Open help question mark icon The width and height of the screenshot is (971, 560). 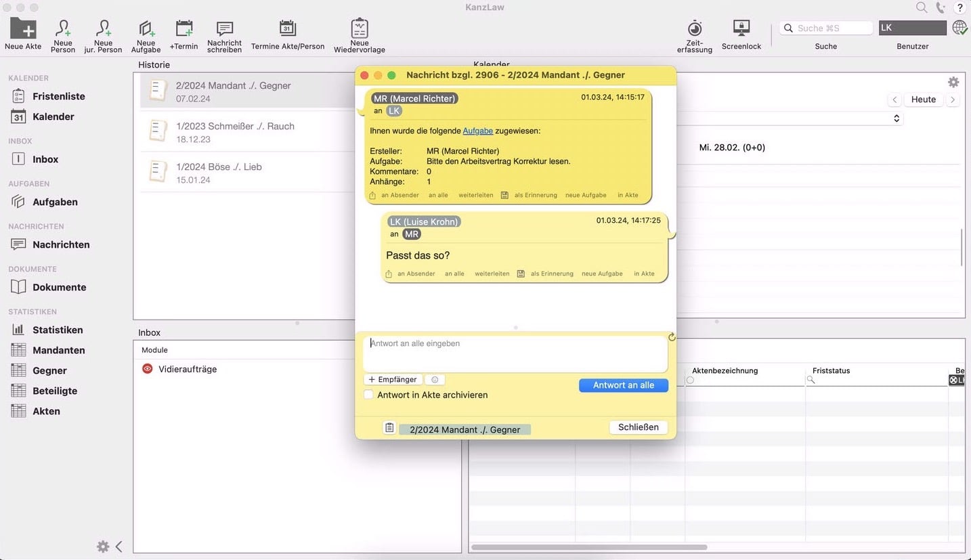click(960, 7)
